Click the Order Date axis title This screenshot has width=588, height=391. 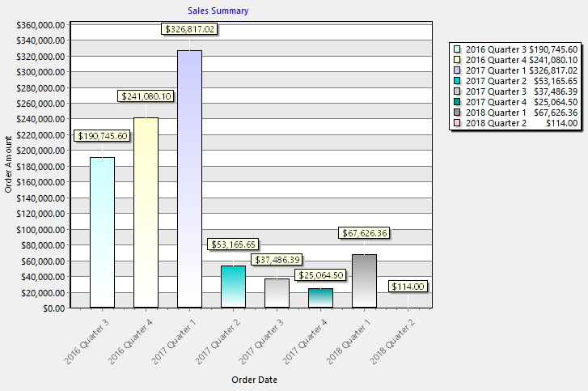point(255,380)
